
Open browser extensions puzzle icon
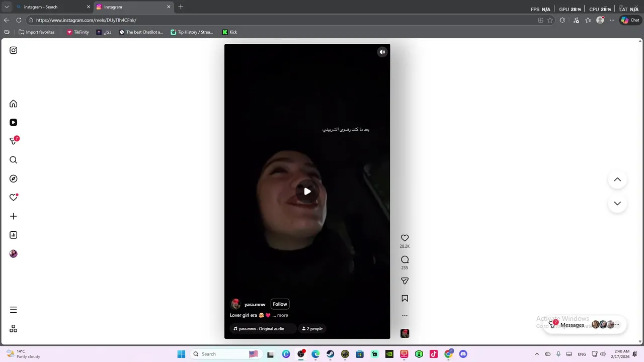pos(562,20)
